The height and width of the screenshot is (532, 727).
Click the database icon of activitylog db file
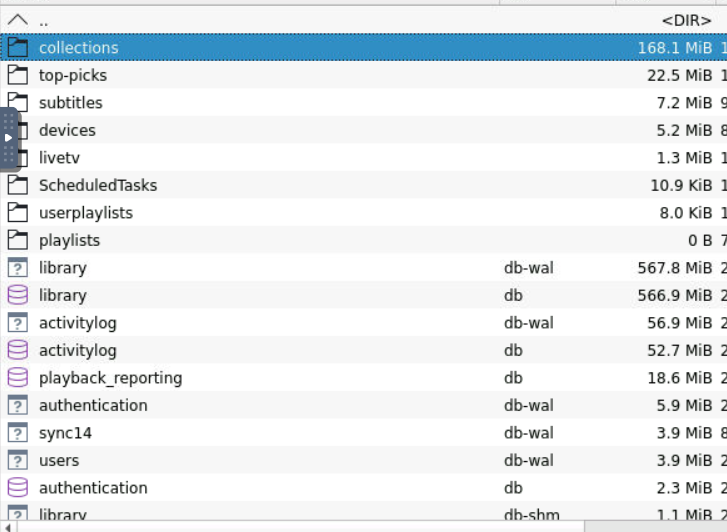(x=17, y=350)
